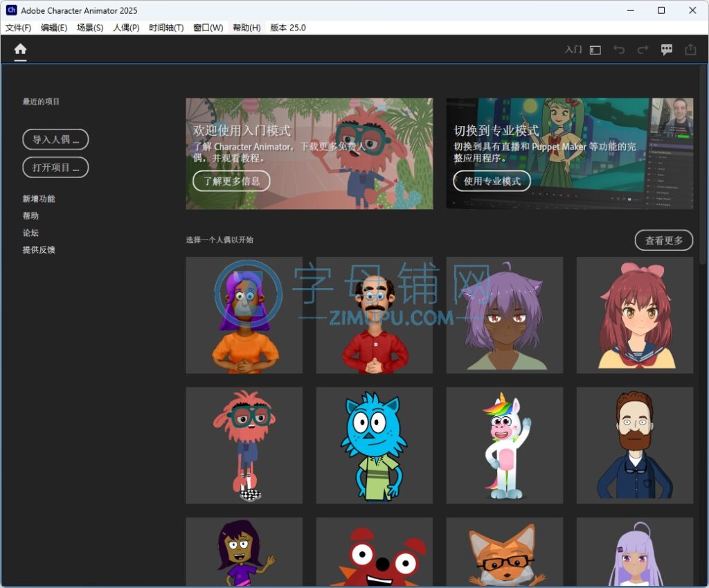Click the 选择一个人偶以开始 heading
709x588 pixels.
(x=219, y=240)
